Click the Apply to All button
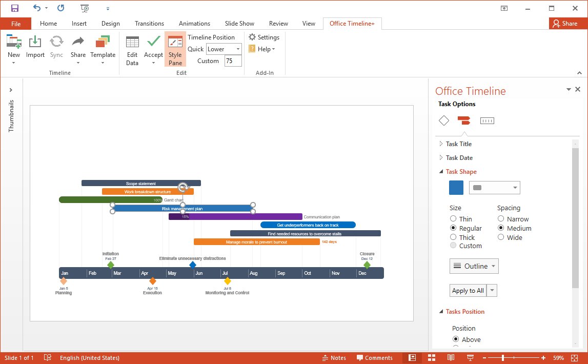This screenshot has width=588, height=364. pos(468,291)
